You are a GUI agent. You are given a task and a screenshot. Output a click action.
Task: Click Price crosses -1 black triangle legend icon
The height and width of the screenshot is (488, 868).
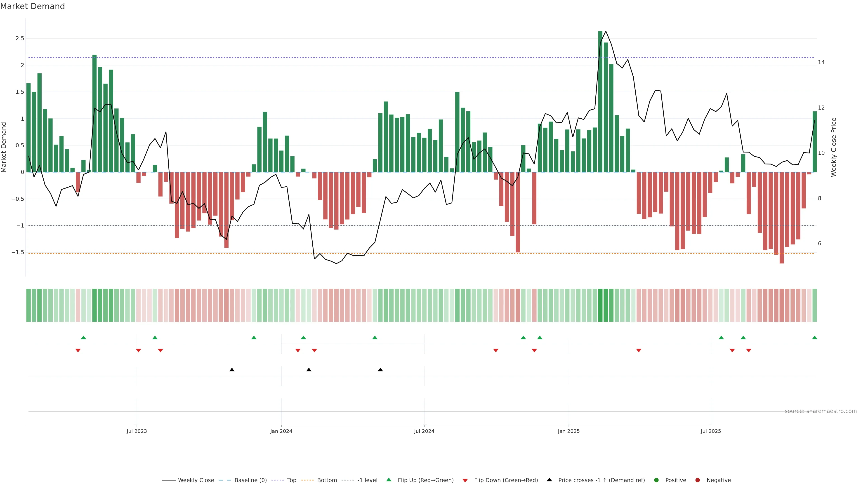click(x=549, y=480)
